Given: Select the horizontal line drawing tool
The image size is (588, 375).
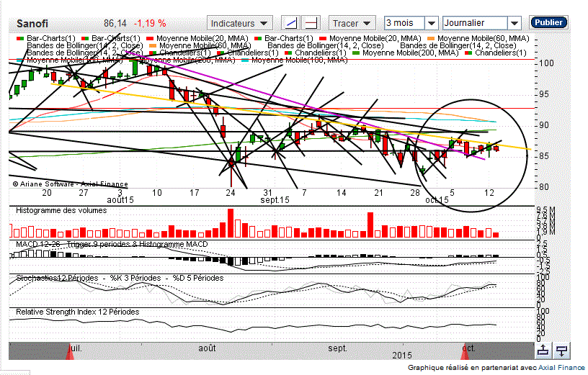Looking at the screenshot, I should [x=311, y=23].
